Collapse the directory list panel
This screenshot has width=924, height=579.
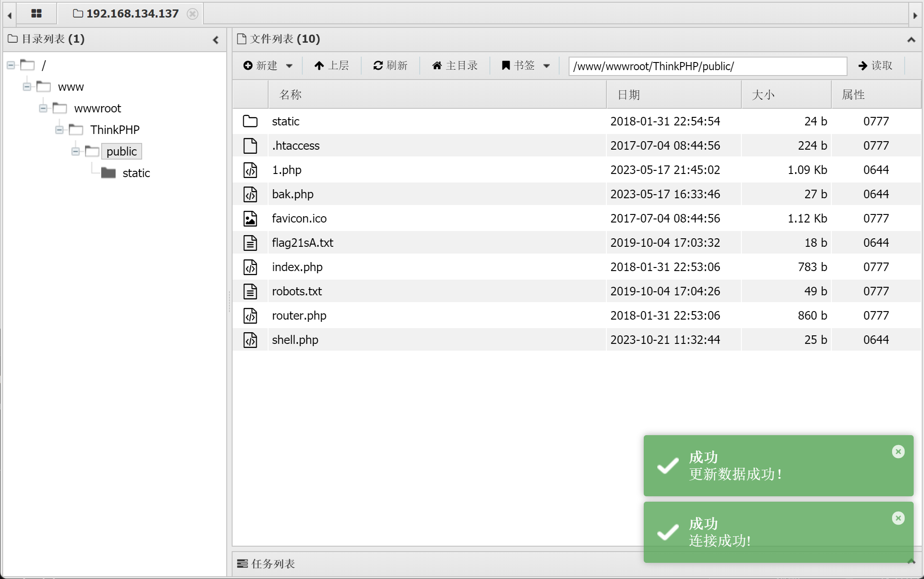216,40
